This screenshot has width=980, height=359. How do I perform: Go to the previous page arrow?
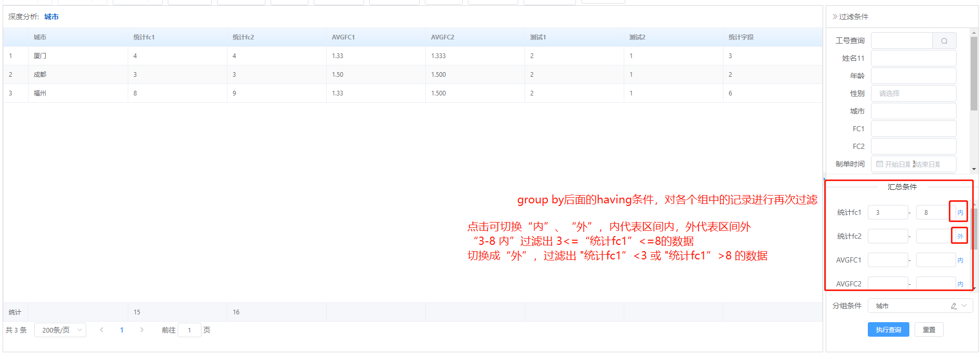(x=102, y=330)
